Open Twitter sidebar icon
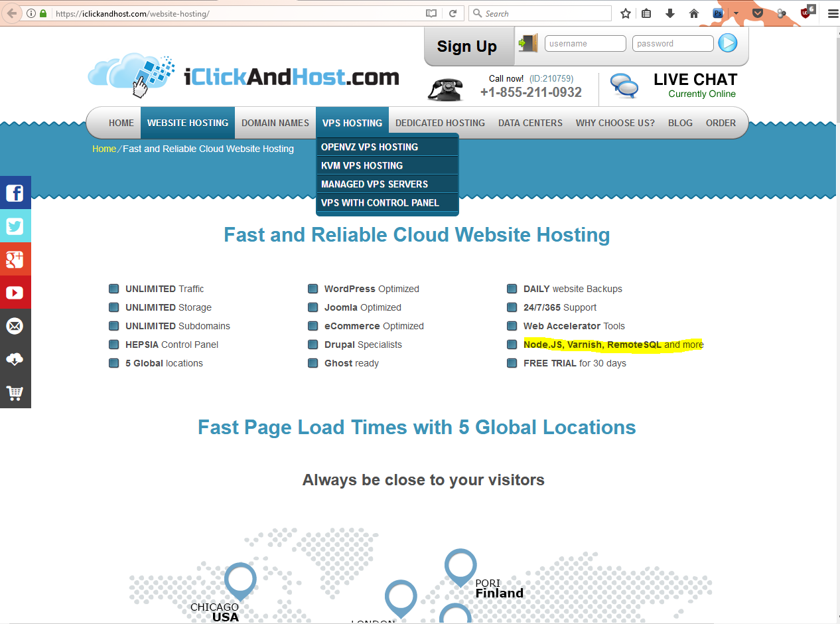The width and height of the screenshot is (840, 624). (15, 226)
